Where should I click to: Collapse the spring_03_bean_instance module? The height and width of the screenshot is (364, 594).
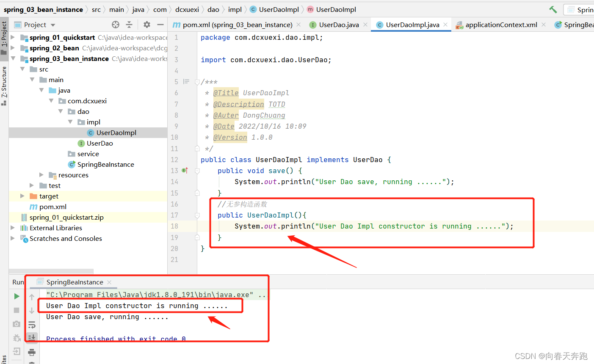(13, 58)
